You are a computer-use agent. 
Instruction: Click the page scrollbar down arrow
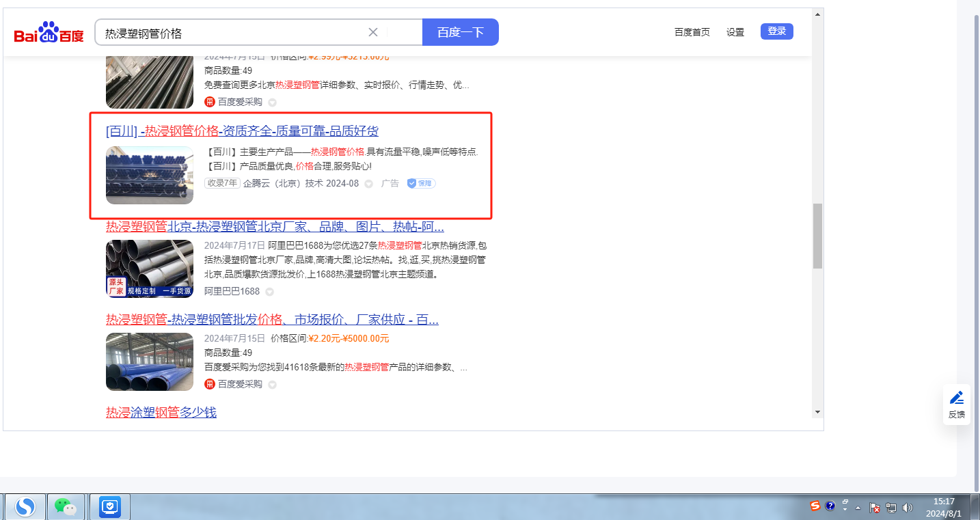[x=817, y=412]
